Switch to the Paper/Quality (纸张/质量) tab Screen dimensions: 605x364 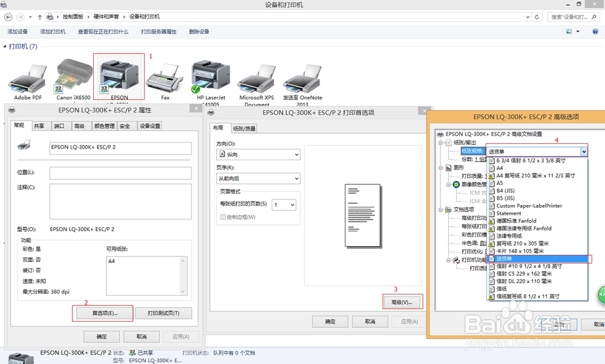pyautogui.click(x=244, y=128)
